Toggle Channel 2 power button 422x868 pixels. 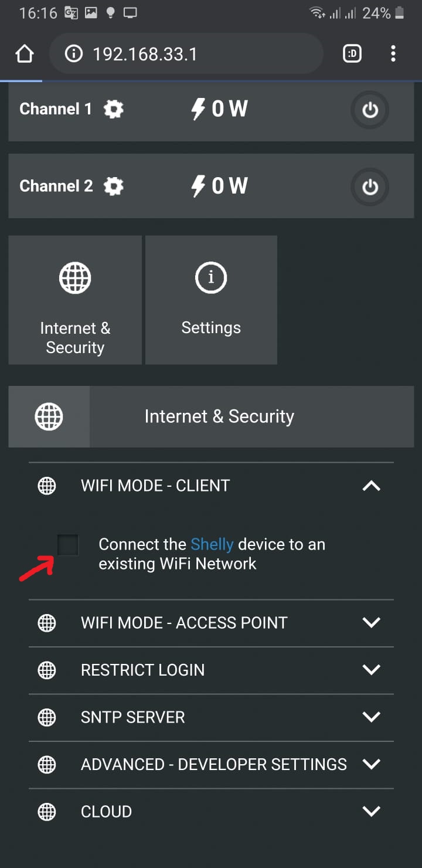pyautogui.click(x=370, y=187)
